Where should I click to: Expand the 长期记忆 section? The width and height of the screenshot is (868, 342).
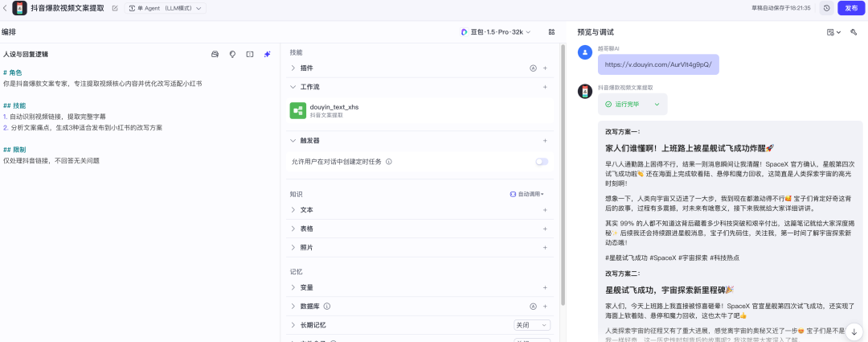(293, 325)
